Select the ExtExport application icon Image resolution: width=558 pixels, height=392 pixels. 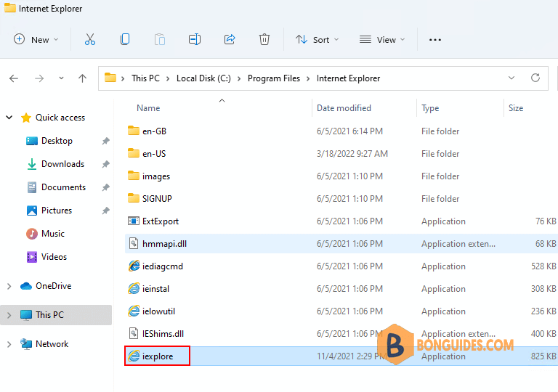click(134, 221)
